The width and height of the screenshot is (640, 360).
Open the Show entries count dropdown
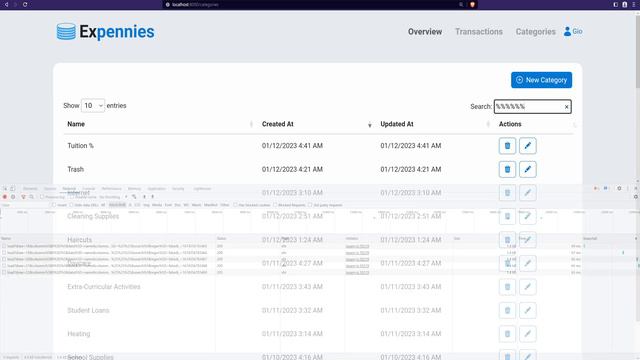93,106
